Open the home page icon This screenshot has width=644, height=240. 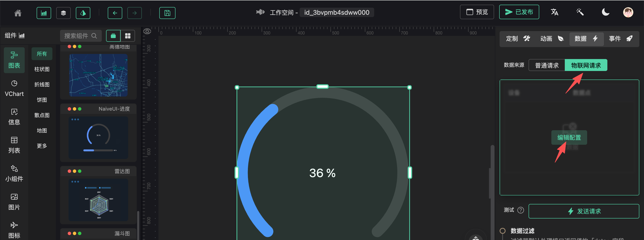tap(17, 13)
